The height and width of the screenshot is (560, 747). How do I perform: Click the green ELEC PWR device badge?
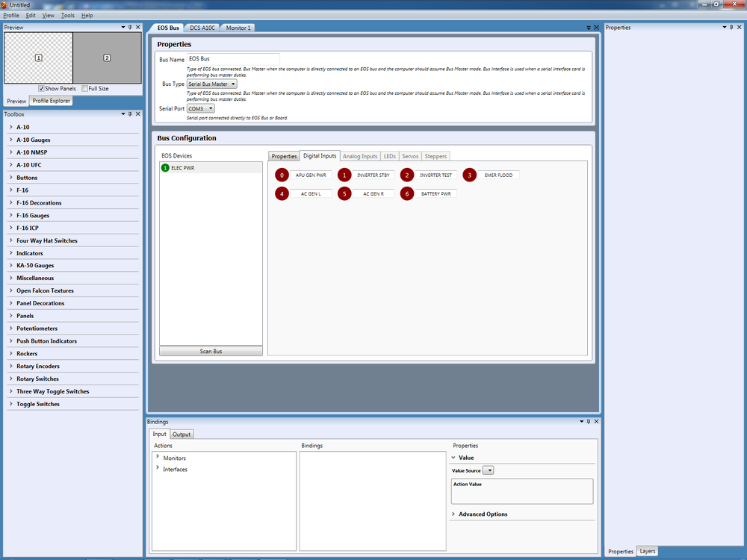click(x=165, y=167)
